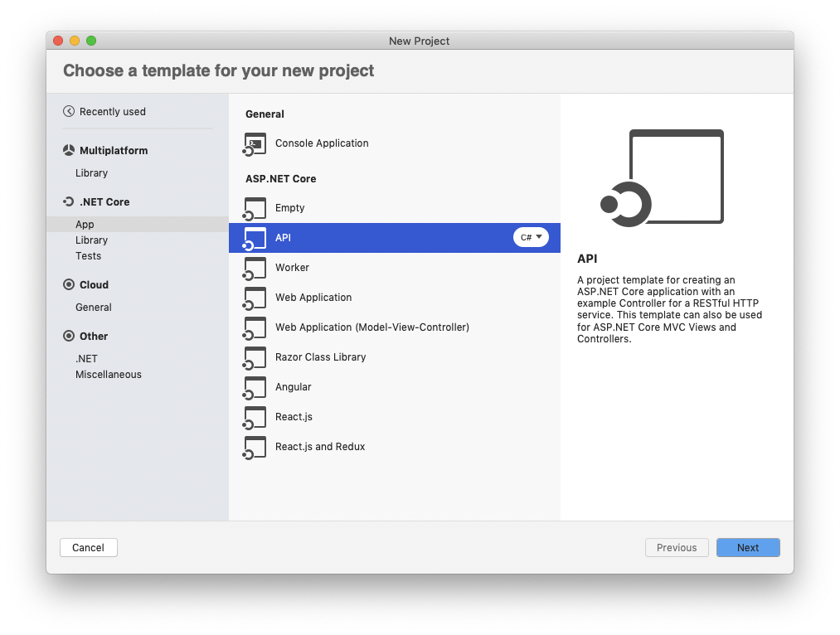Click the Web Application template icon
The width and height of the screenshot is (840, 635).
255,298
